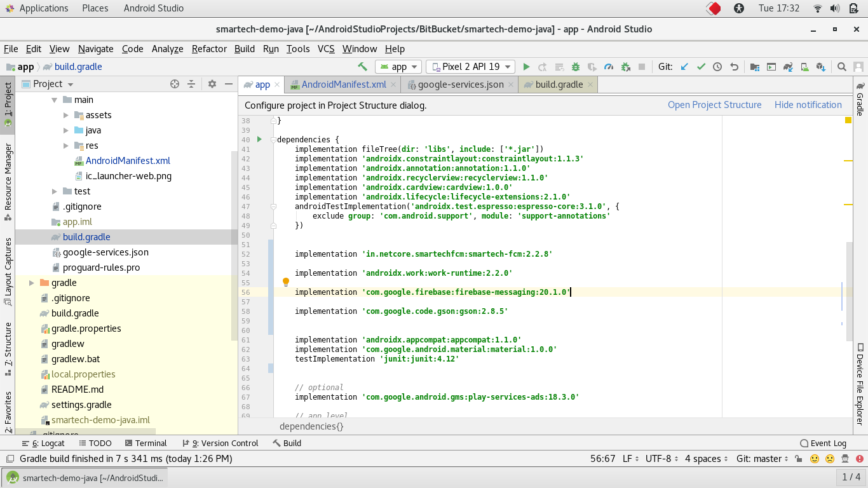The height and width of the screenshot is (488, 868).
Task: Click Attach Debugger to Android Process icon
Action: pyautogui.click(x=625, y=67)
